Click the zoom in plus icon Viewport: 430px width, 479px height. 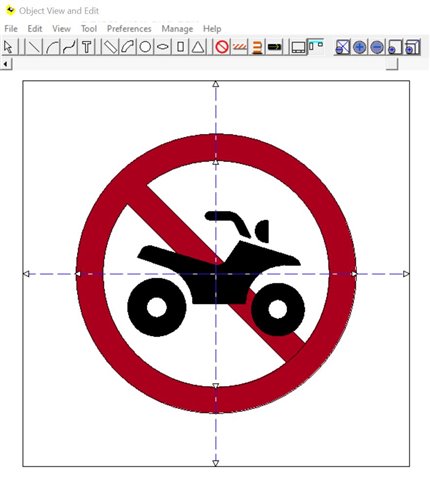point(359,47)
